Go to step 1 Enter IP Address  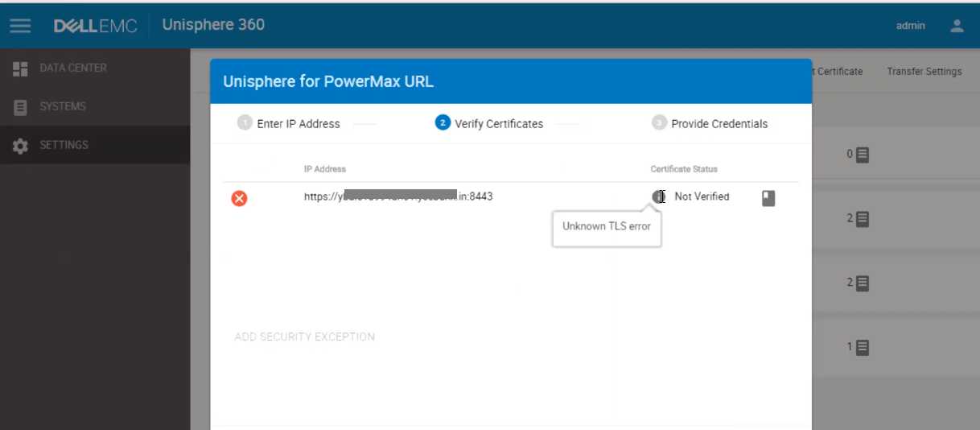tap(289, 123)
